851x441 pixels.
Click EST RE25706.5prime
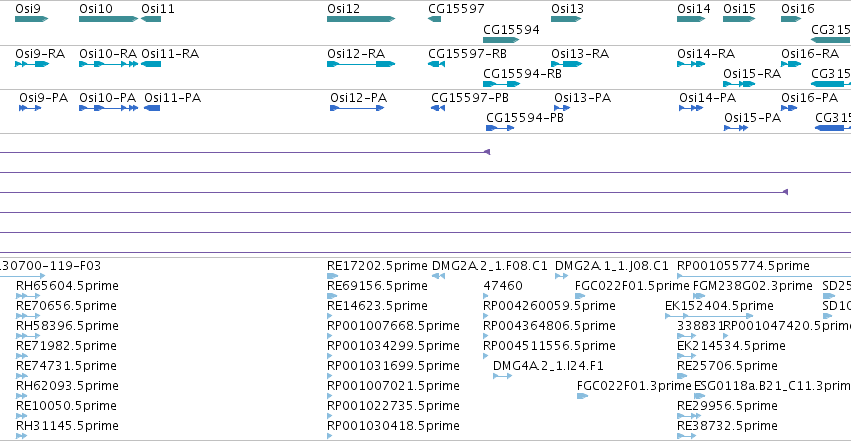pos(727,366)
